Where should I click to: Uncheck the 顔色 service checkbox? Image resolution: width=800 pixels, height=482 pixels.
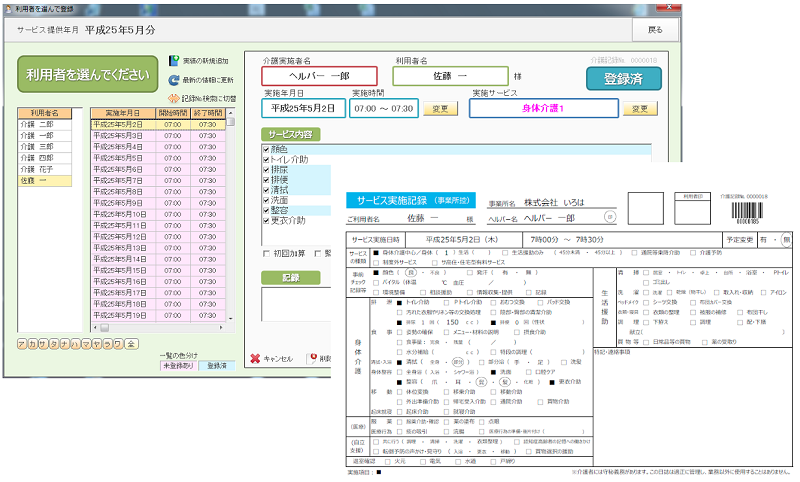pyautogui.click(x=266, y=149)
